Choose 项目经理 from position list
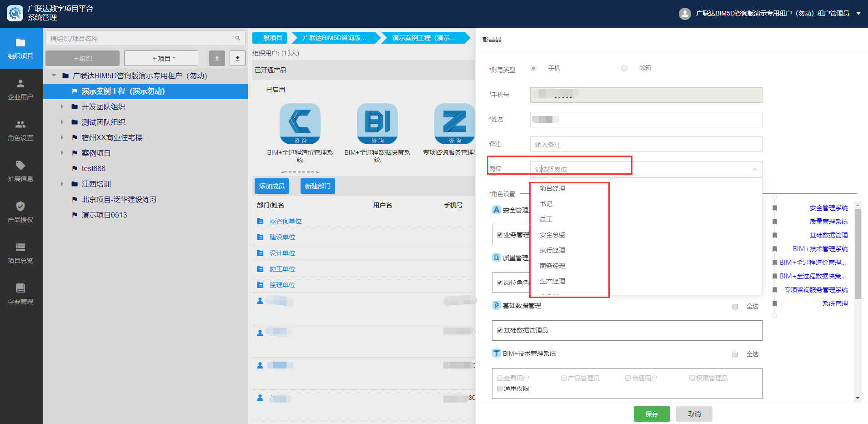The height and width of the screenshot is (424, 868). 552,188
